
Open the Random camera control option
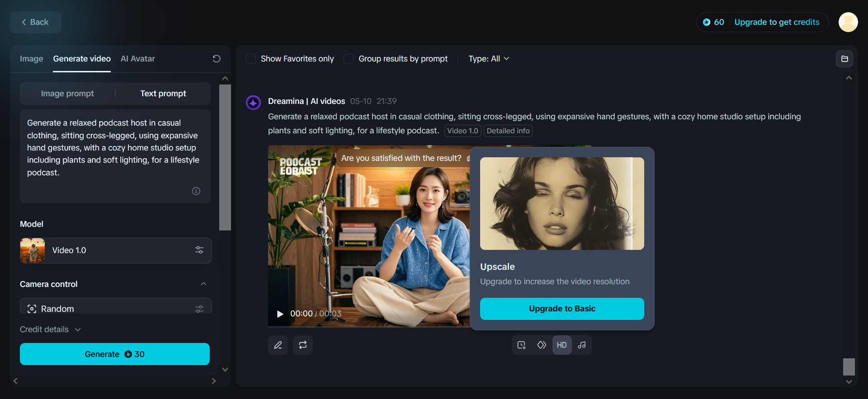(116, 306)
